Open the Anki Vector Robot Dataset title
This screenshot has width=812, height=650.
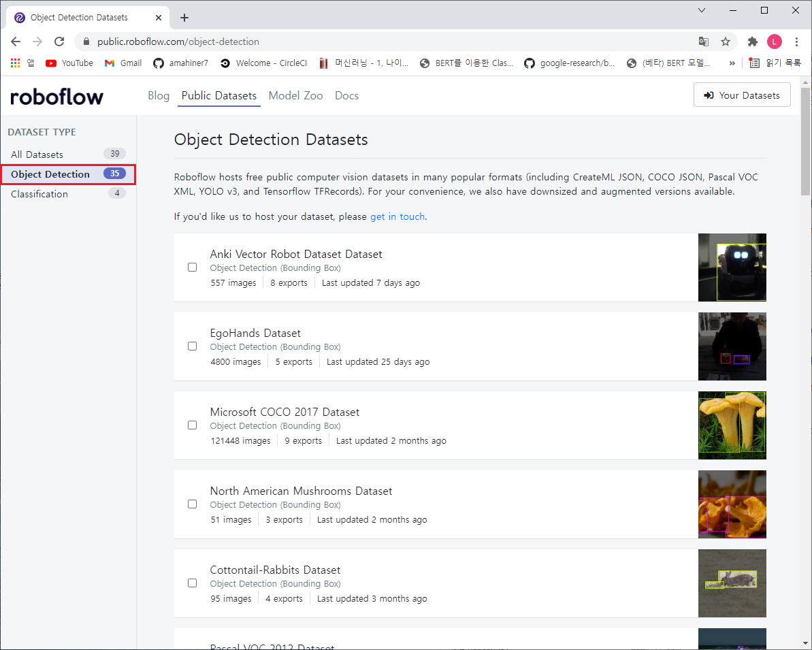click(x=295, y=255)
